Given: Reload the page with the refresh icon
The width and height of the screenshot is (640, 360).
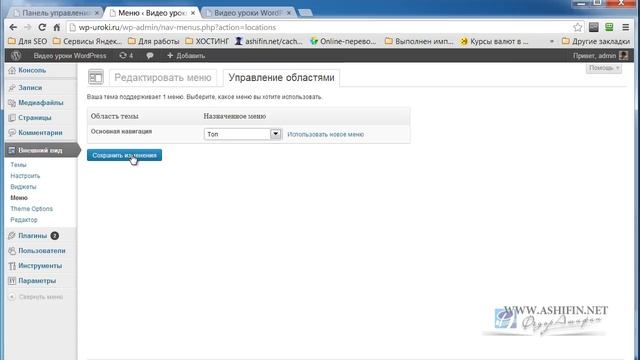Looking at the screenshot, I should tap(42, 27).
